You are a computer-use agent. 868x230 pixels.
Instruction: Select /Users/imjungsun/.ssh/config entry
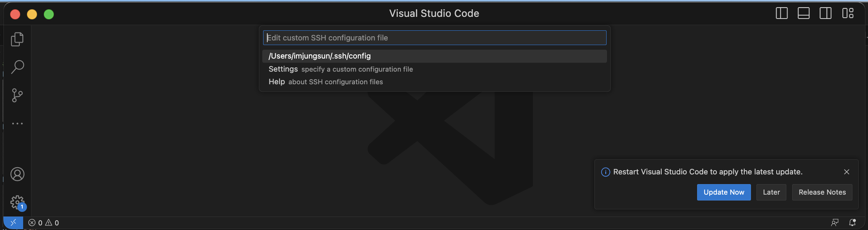click(434, 56)
